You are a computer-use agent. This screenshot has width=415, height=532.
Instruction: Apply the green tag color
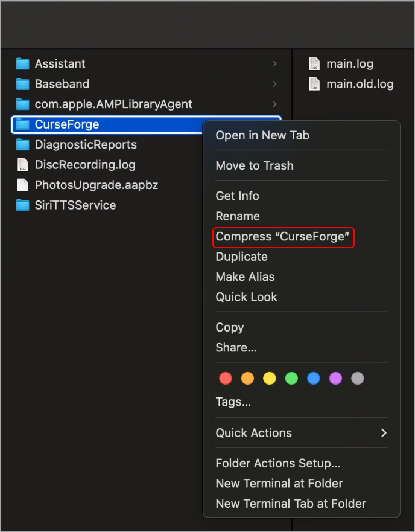click(291, 378)
